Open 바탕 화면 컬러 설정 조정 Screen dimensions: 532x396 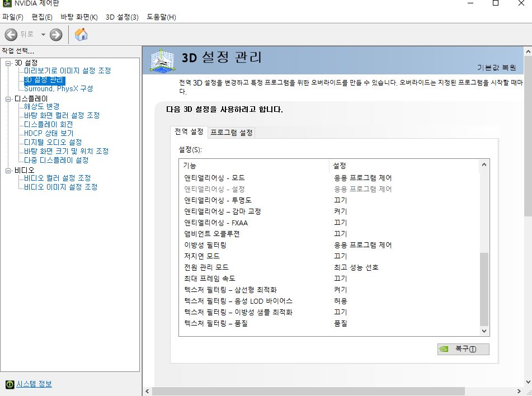tap(62, 115)
